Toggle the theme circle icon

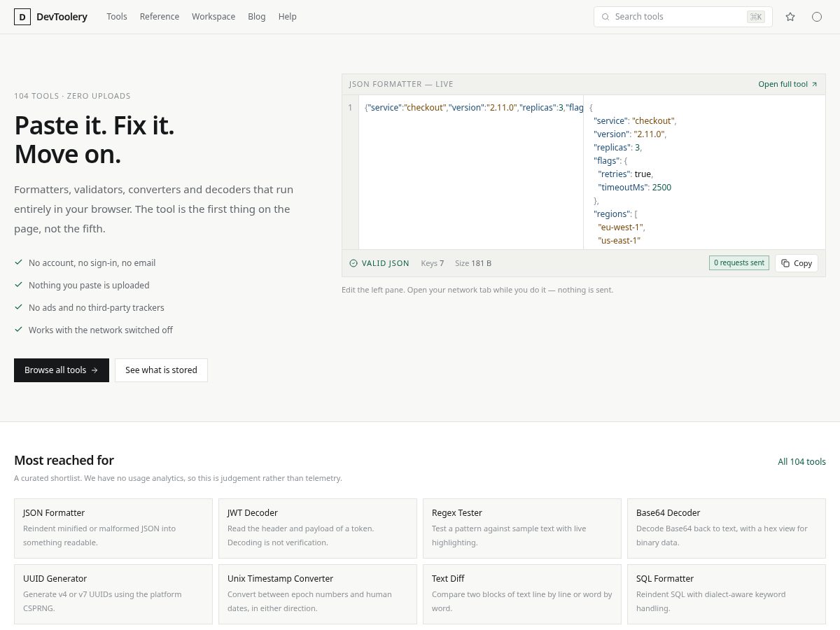[x=817, y=17]
